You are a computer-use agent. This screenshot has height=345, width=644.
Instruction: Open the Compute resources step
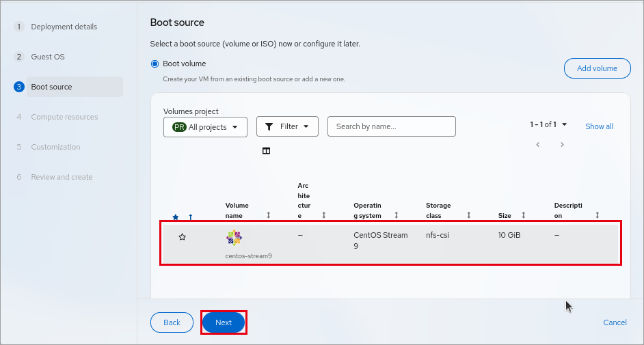coord(64,117)
